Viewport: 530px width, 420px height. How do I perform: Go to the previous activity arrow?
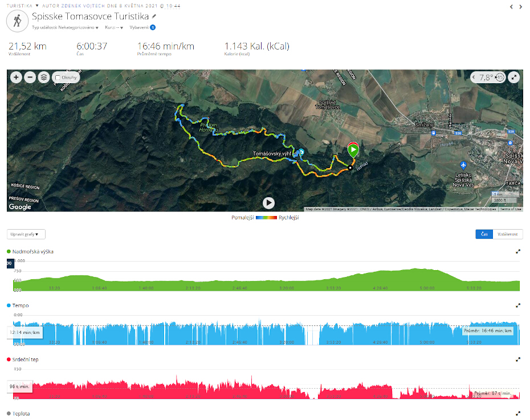(x=511, y=7)
